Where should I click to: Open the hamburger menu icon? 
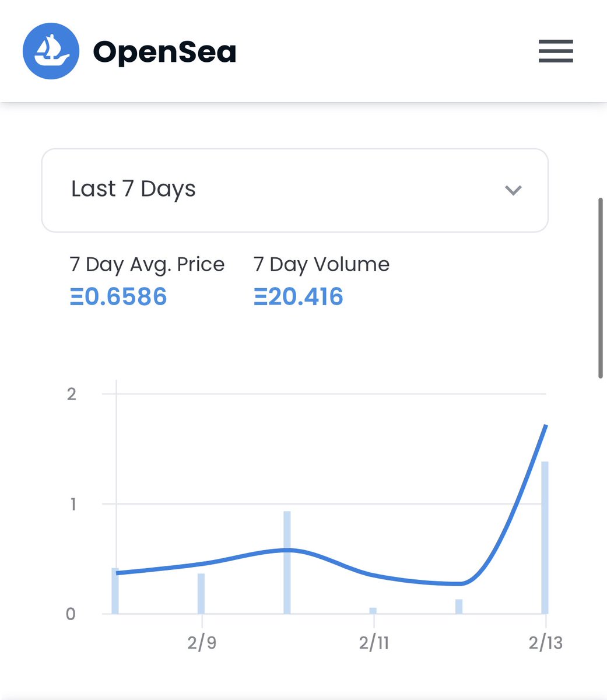556,51
